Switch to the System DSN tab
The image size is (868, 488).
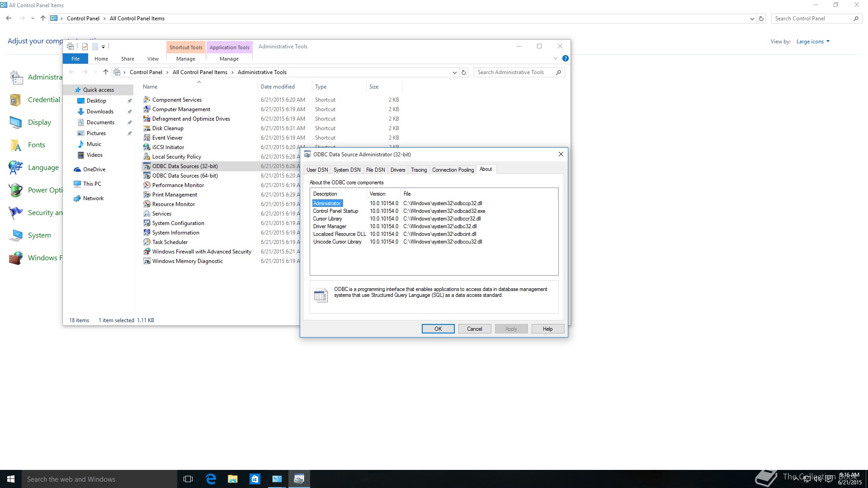(347, 170)
